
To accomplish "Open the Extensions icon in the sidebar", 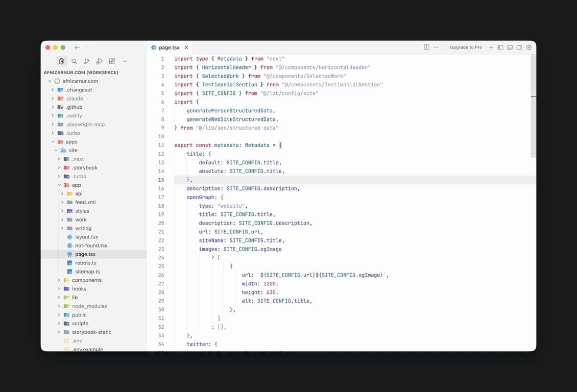I will 112,61.
